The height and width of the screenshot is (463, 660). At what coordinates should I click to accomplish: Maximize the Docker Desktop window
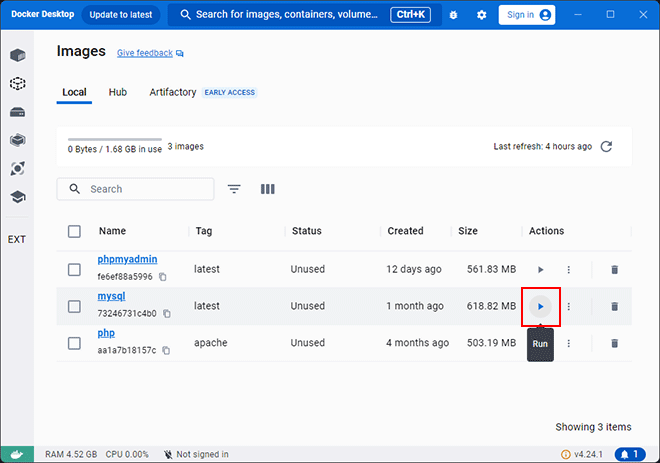[610, 15]
